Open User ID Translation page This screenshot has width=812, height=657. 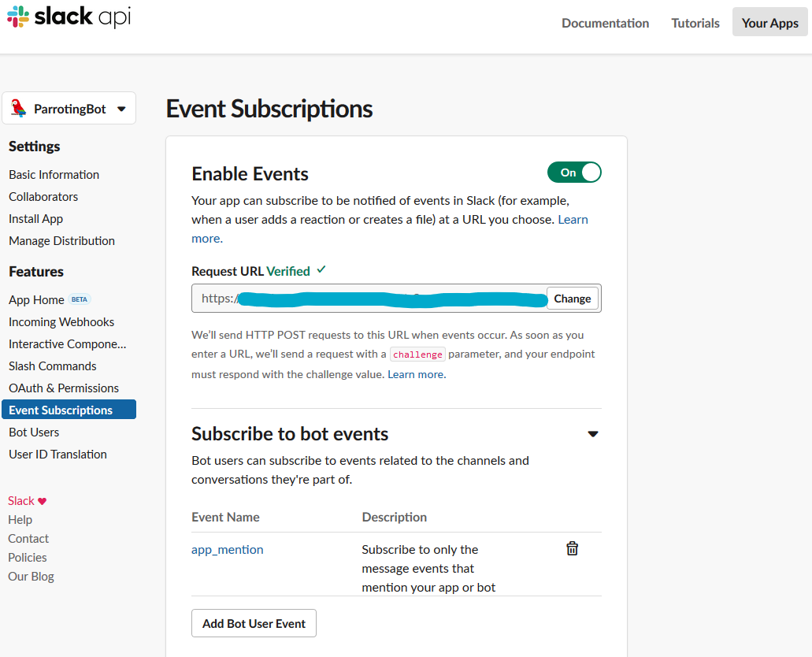click(57, 455)
